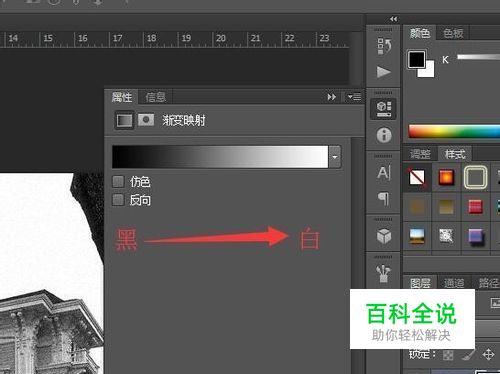Collapse Properties panel with double arrows
The width and height of the screenshot is (500, 374).
click(331, 97)
